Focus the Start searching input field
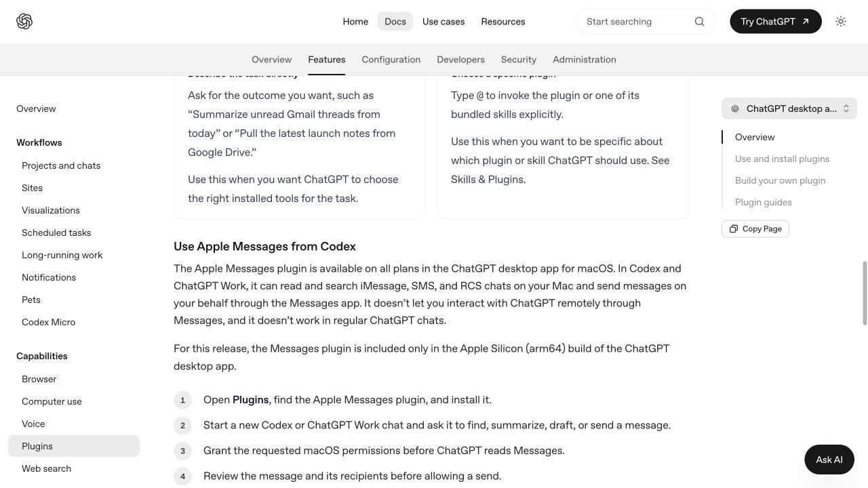This screenshot has width=868, height=488. pyautogui.click(x=646, y=22)
